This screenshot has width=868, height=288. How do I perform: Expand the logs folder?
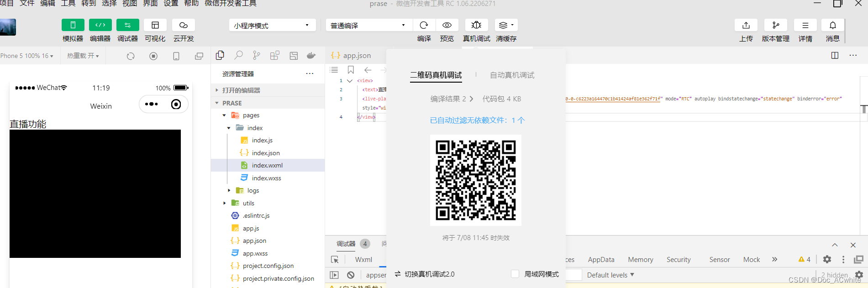tap(268, 191)
